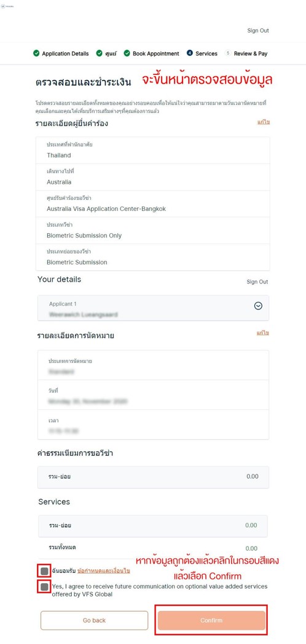The width and height of the screenshot is (306, 644).
Task: Tick the ฉันยอมรับ terms checkbox
Action: [x=44, y=571]
